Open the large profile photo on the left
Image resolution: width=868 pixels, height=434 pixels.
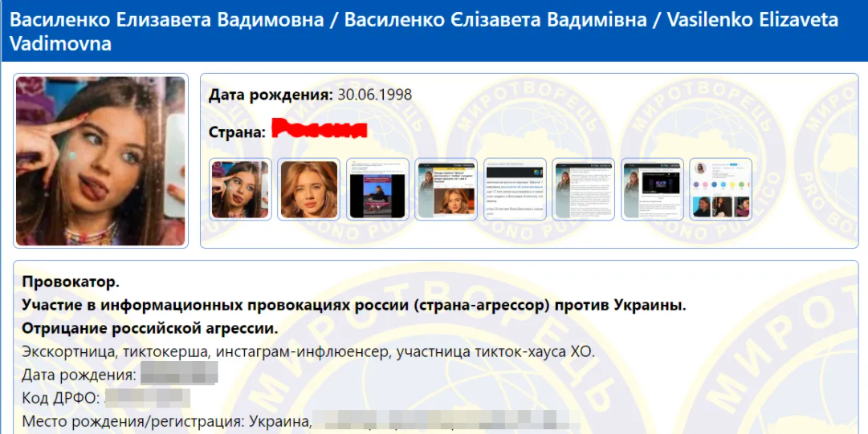click(100, 160)
